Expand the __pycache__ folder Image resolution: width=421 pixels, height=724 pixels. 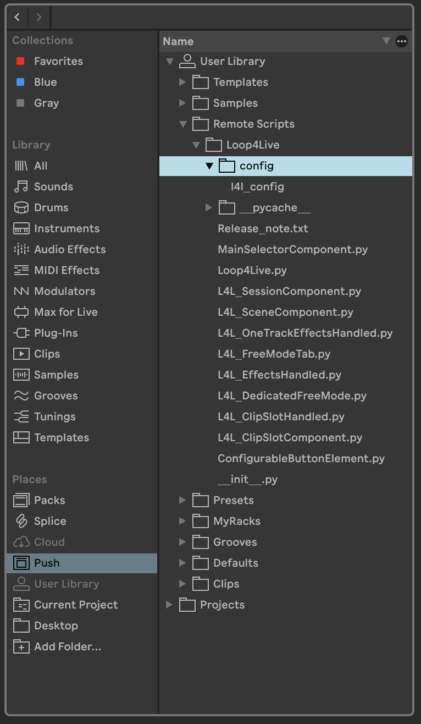209,208
